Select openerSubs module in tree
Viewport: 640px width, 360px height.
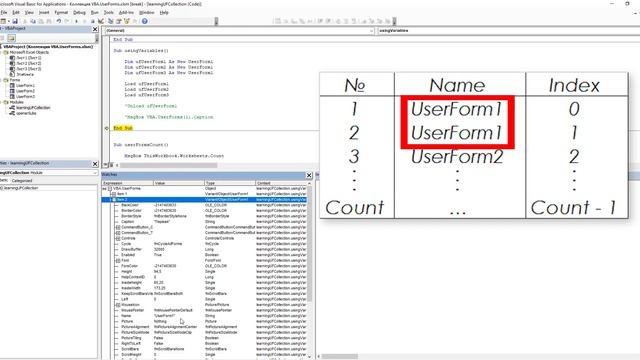pyautogui.click(x=26, y=113)
